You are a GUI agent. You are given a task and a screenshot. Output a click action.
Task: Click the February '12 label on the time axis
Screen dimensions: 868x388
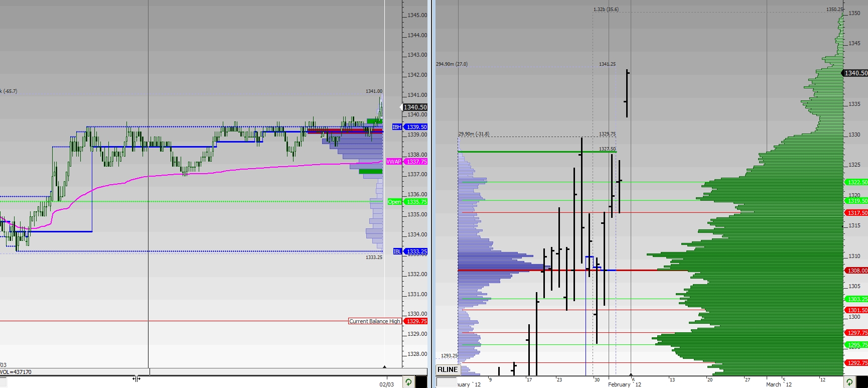[x=625, y=384]
